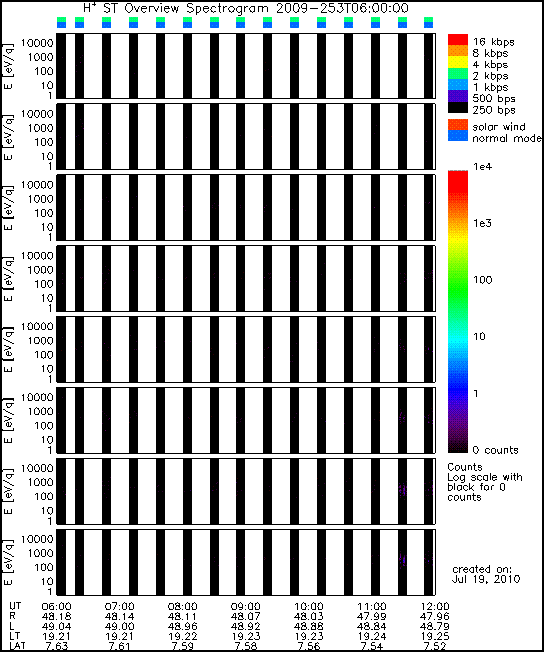The image size is (544, 652).
Task: Click the spectrogram title text
Action: (246, 8)
